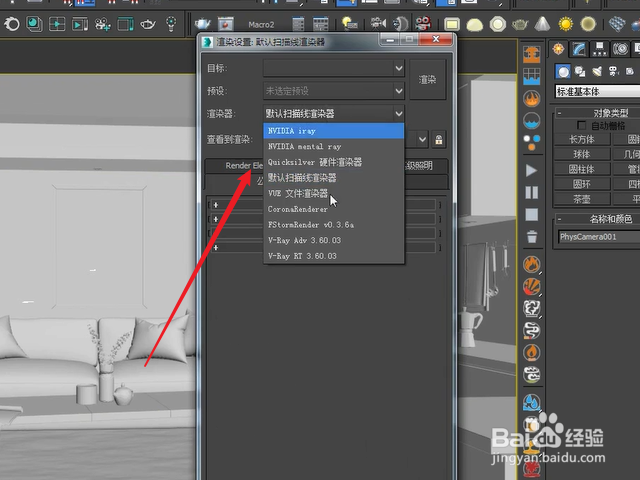
Task: Open the Rendered Frame Window icon
Action: click(x=225, y=24)
